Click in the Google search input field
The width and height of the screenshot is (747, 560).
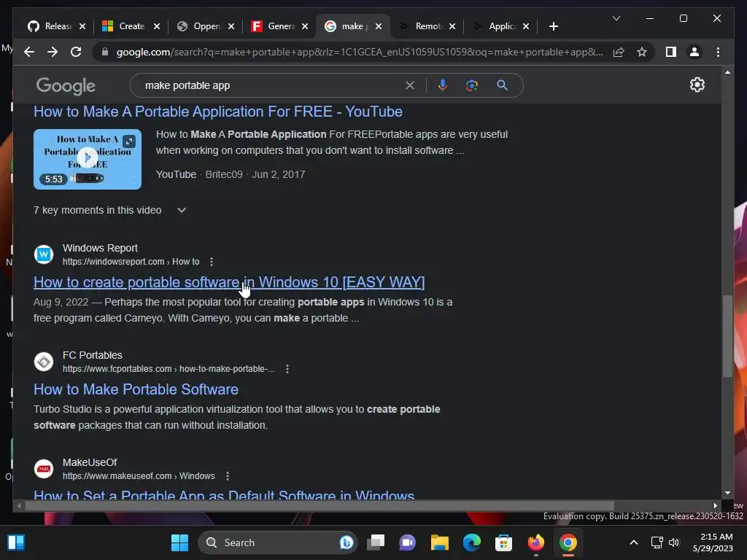pyautogui.click(x=271, y=85)
